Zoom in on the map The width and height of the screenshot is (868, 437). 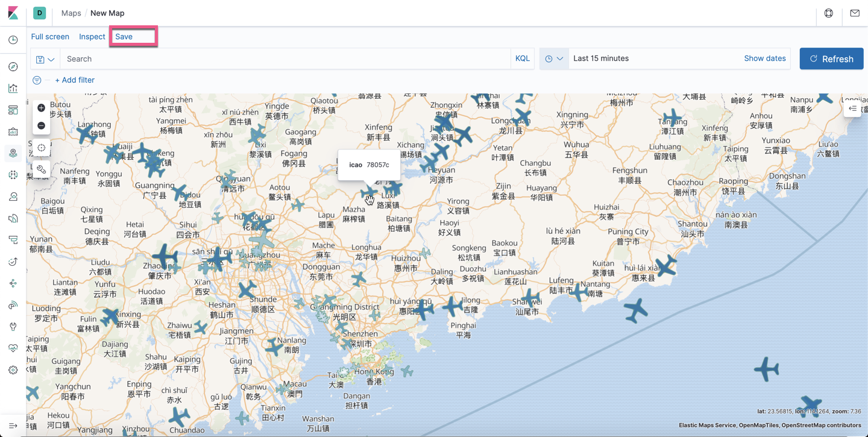point(41,108)
